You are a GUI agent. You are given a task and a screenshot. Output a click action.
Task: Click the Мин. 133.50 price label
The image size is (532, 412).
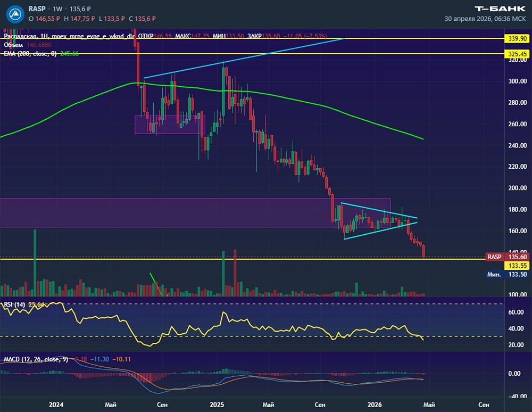click(x=507, y=274)
